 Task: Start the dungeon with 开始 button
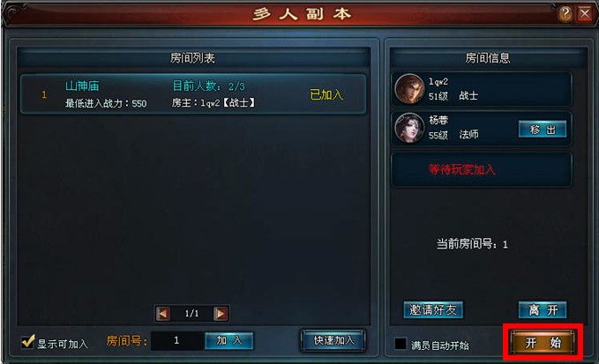pos(543,342)
